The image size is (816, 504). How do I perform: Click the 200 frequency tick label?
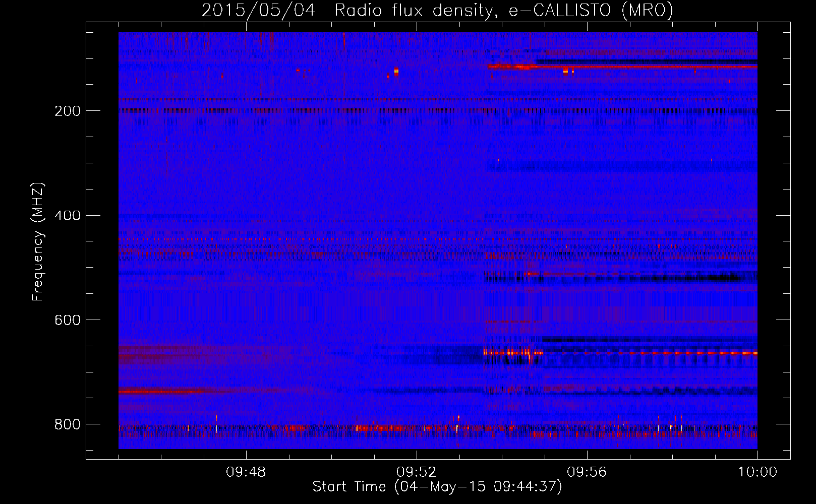point(67,111)
